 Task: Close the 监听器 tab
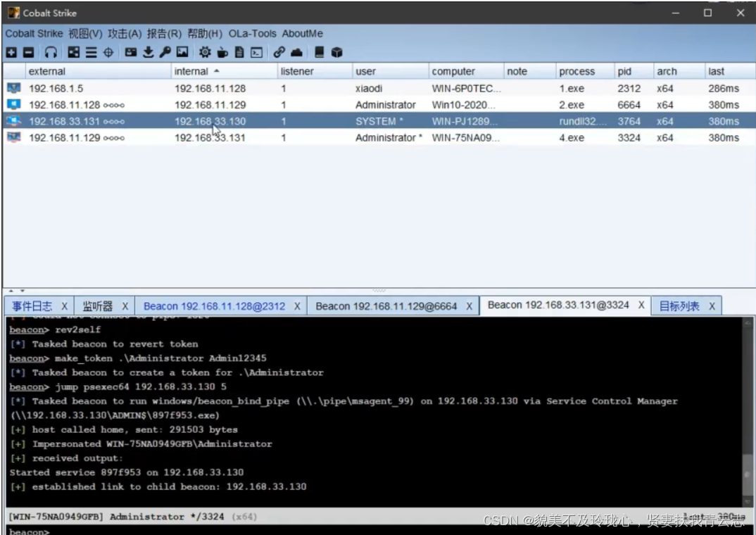pos(125,306)
